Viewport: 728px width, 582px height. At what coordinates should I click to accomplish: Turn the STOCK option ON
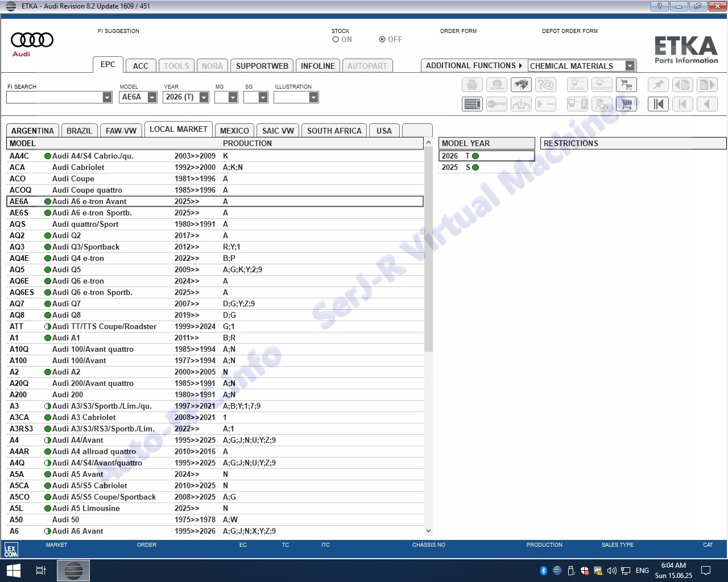coord(336,40)
